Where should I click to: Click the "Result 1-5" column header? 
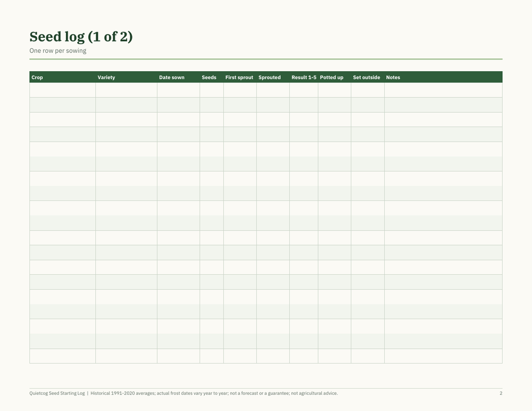click(304, 77)
